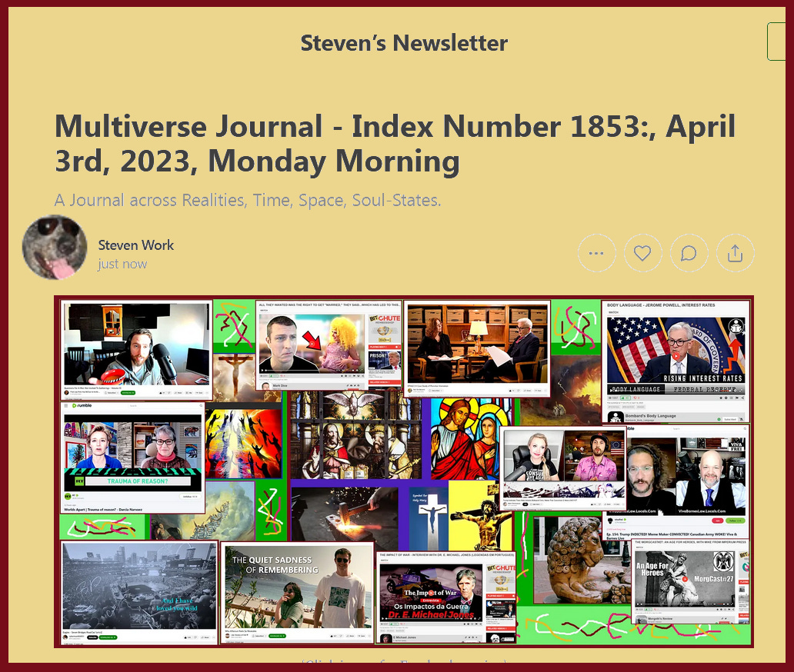The image size is (794, 672).
Task: Open the three-dots more options menu
Action: pos(596,253)
